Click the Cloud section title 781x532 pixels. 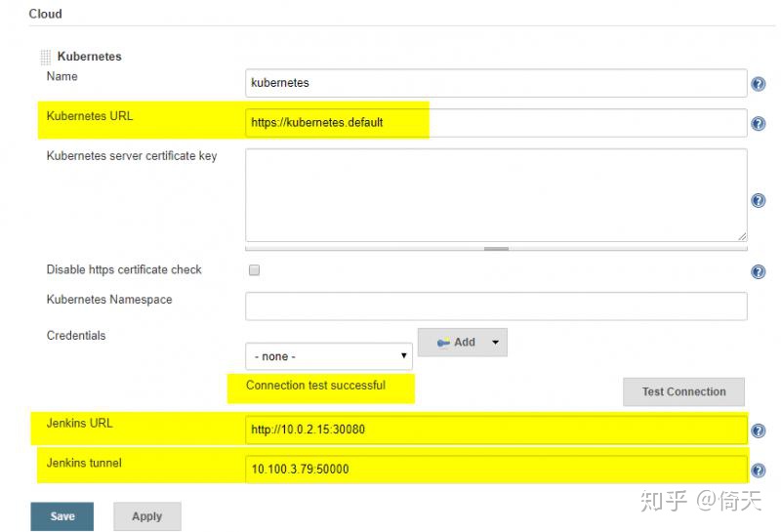(45, 14)
